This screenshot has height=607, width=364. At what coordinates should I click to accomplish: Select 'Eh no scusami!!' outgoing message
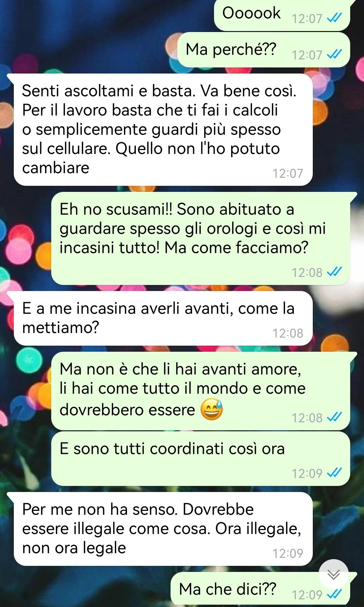201,238
